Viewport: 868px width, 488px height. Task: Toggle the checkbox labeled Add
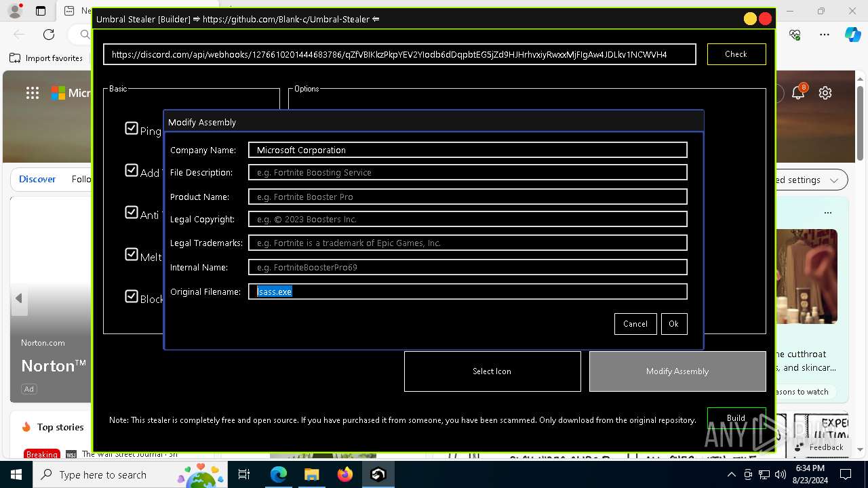point(132,170)
